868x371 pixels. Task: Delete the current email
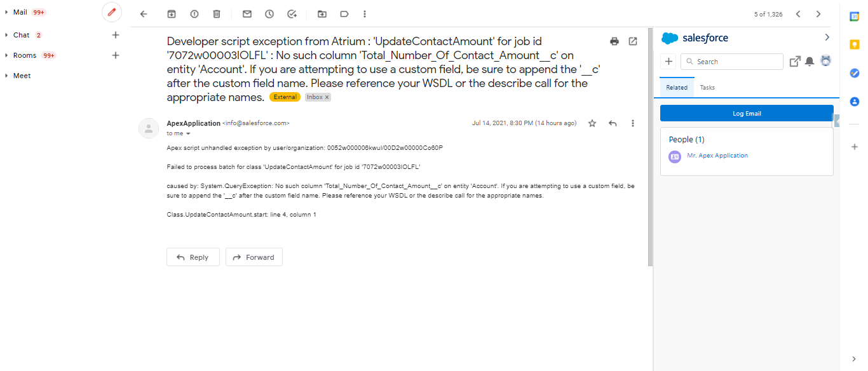coord(217,13)
